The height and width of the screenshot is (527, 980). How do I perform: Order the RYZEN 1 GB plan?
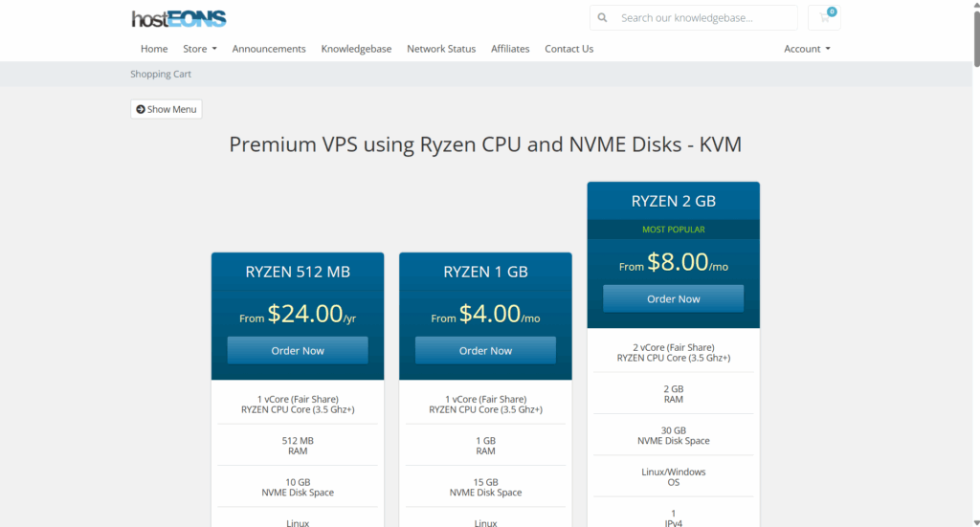click(x=485, y=350)
